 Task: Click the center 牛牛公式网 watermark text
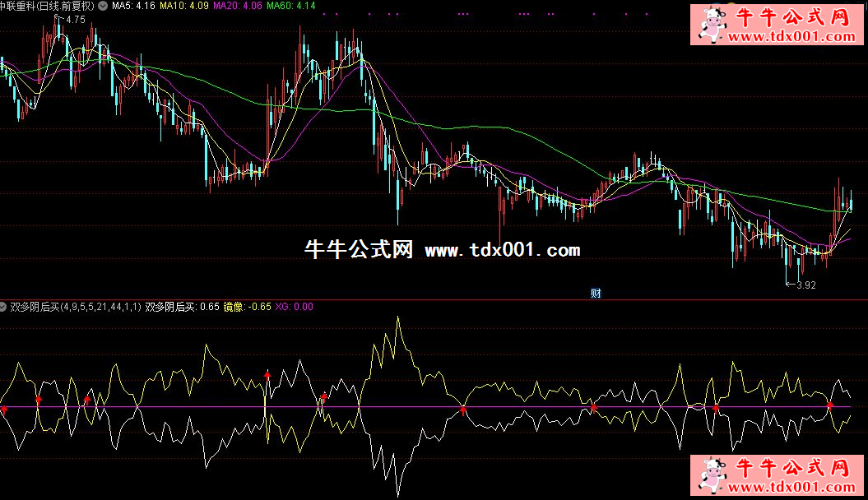tap(358, 250)
